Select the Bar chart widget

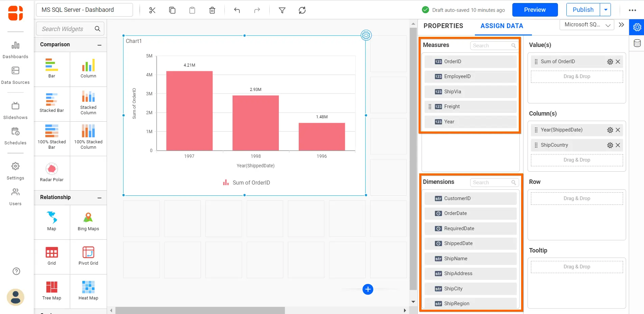point(52,69)
